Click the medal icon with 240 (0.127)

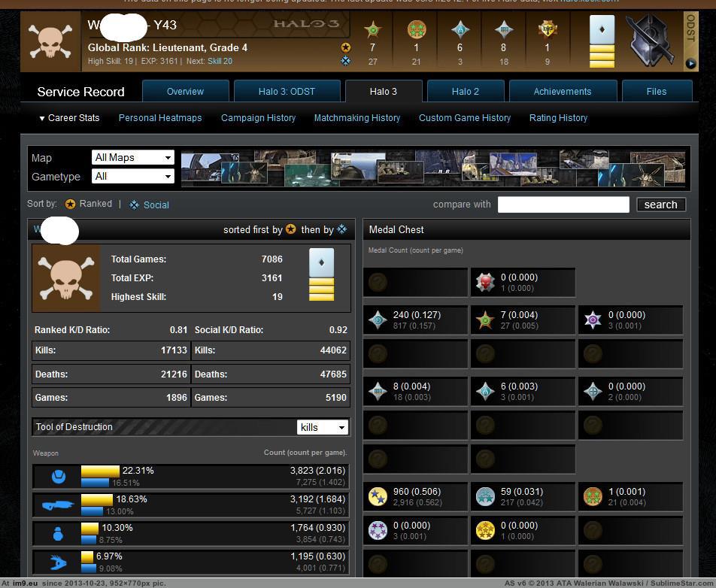point(378,320)
